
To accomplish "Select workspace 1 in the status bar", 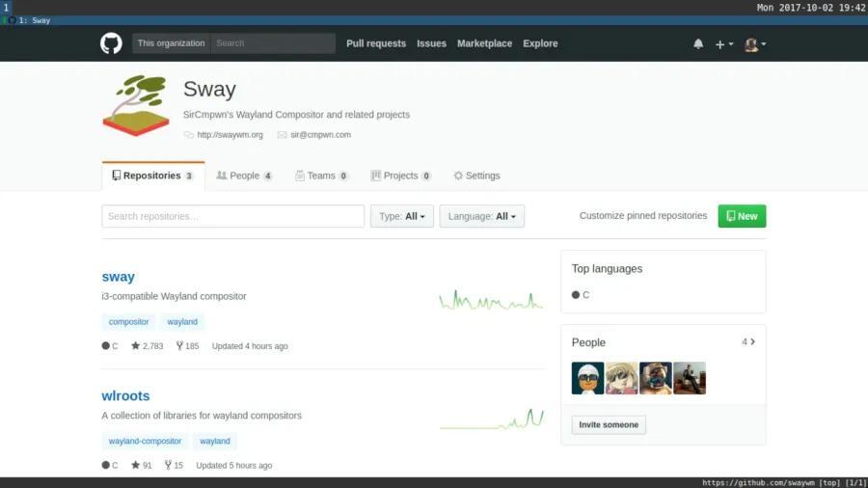I will point(6,8).
